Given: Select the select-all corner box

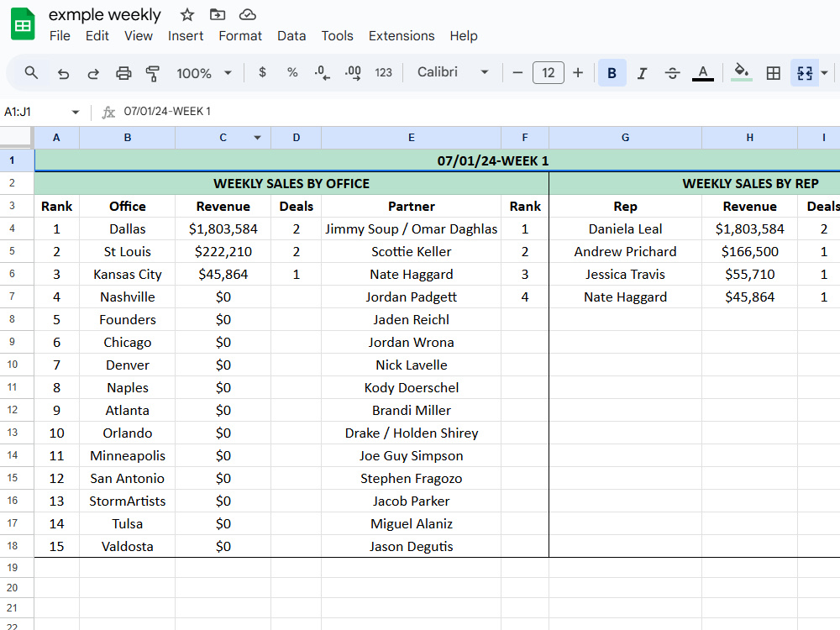Looking at the screenshot, I should (16, 137).
